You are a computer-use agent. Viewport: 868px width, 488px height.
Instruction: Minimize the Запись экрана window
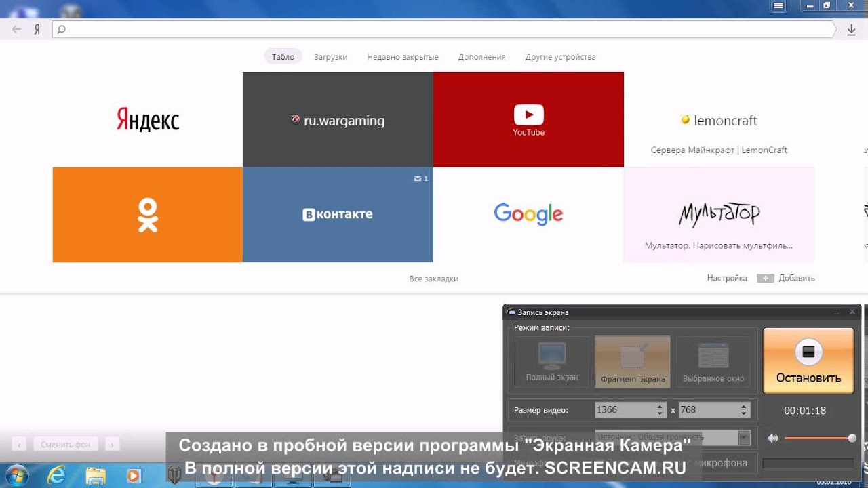click(837, 312)
